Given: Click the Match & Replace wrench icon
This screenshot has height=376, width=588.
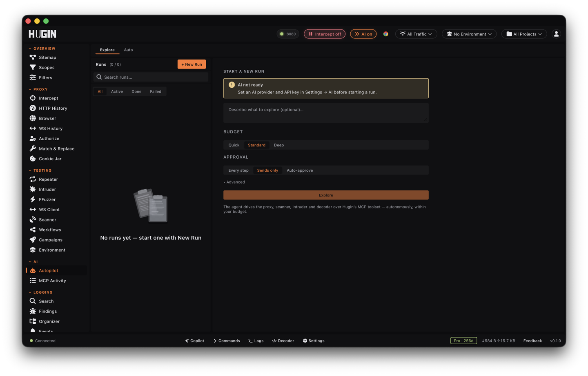Looking at the screenshot, I should click(x=33, y=148).
